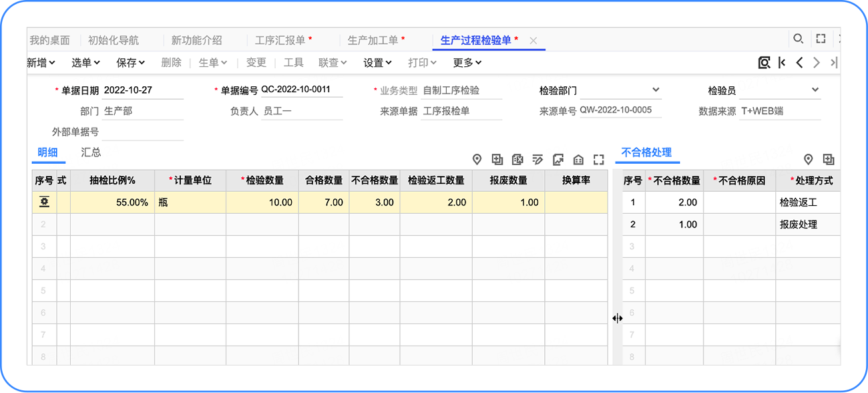
Task: Expand the 新增 dropdown menu
Action: click(x=41, y=63)
